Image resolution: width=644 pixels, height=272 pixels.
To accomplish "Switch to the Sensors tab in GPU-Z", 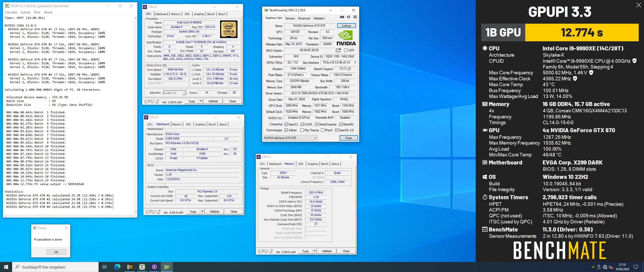I will point(290,18).
